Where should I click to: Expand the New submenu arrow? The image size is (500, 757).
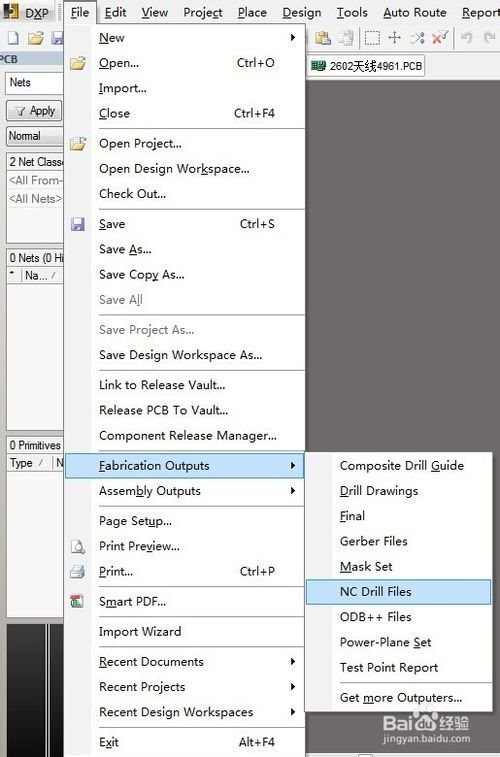tap(292, 37)
